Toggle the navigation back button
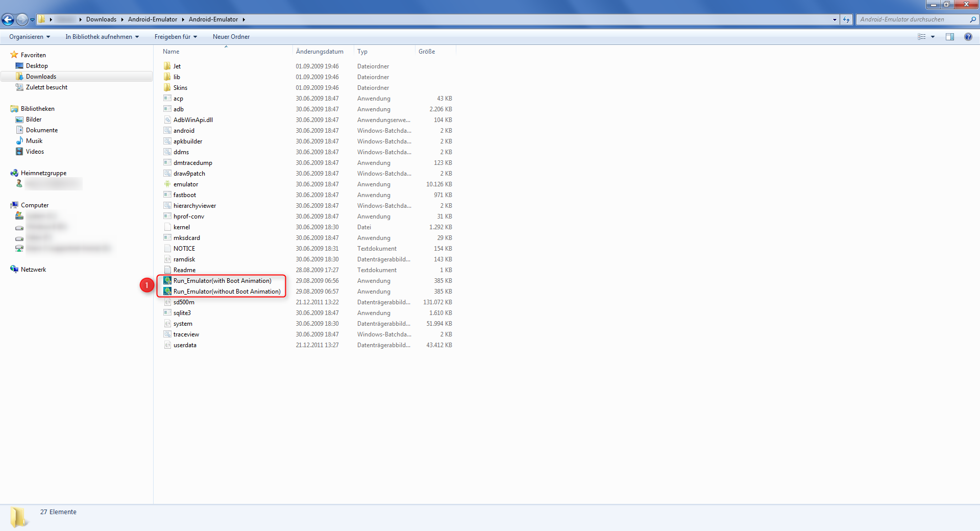980x531 pixels. pos(8,19)
